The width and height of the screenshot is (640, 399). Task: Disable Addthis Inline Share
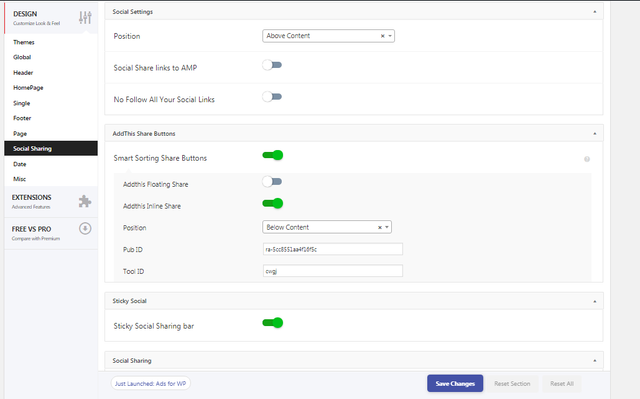point(273,203)
